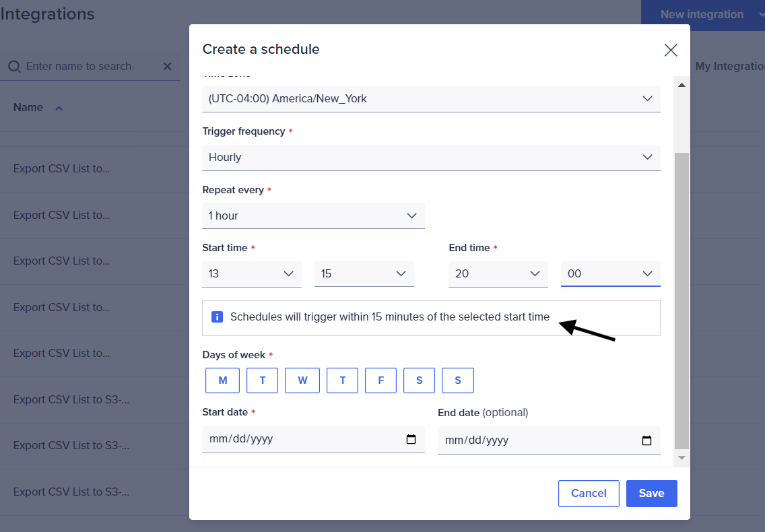Cancel creating the schedule
The image size is (765, 532).
pos(589,493)
